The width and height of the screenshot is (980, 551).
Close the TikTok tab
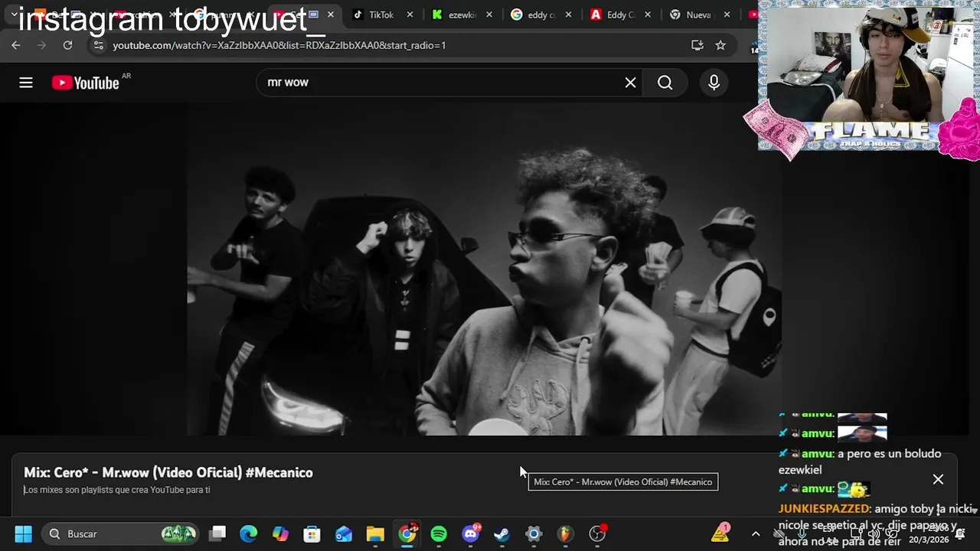tap(410, 15)
